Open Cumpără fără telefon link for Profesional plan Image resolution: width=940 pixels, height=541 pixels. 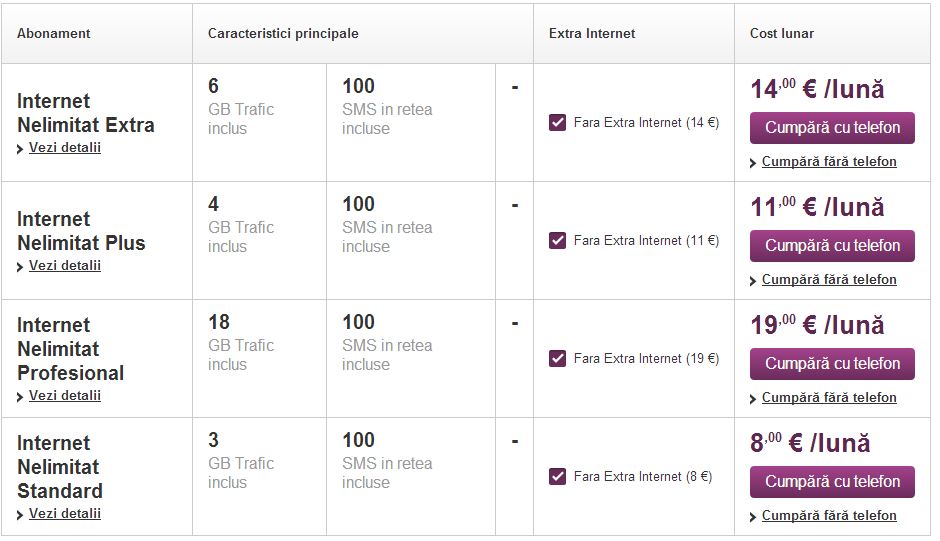[829, 398]
